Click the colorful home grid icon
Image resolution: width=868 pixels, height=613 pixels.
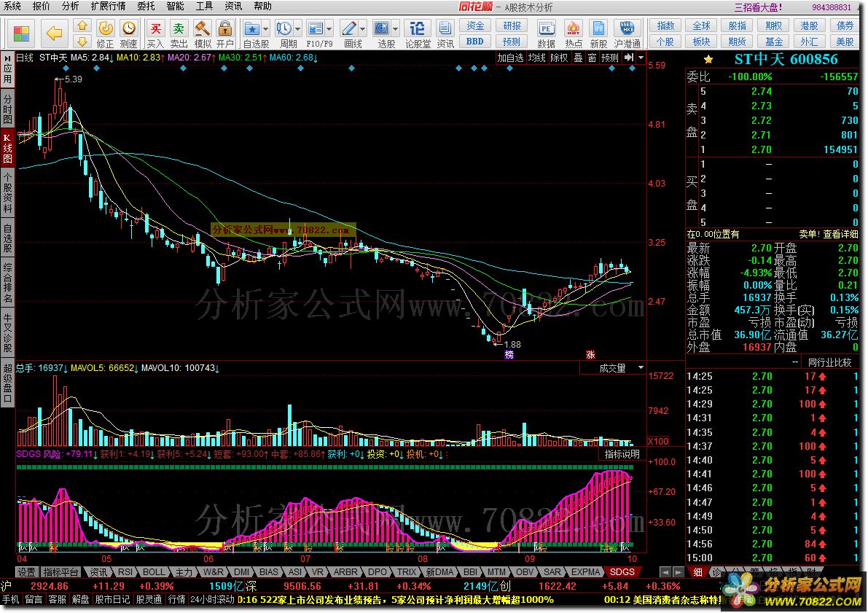[x=22, y=34]
